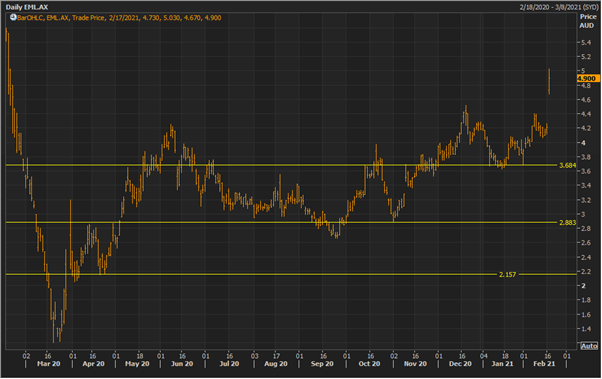Click the Dec 20 month label
The image size is (602, 379).
click(x=460, y=364)
